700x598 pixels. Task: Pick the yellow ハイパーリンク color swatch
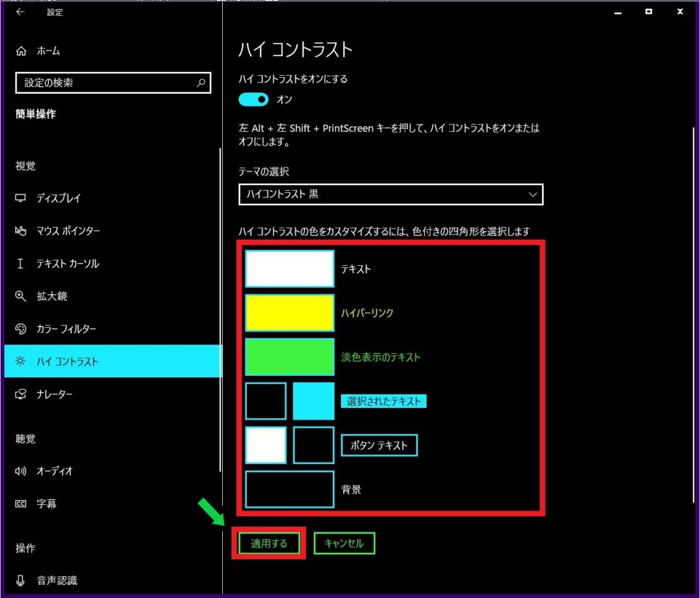[289, 313]
